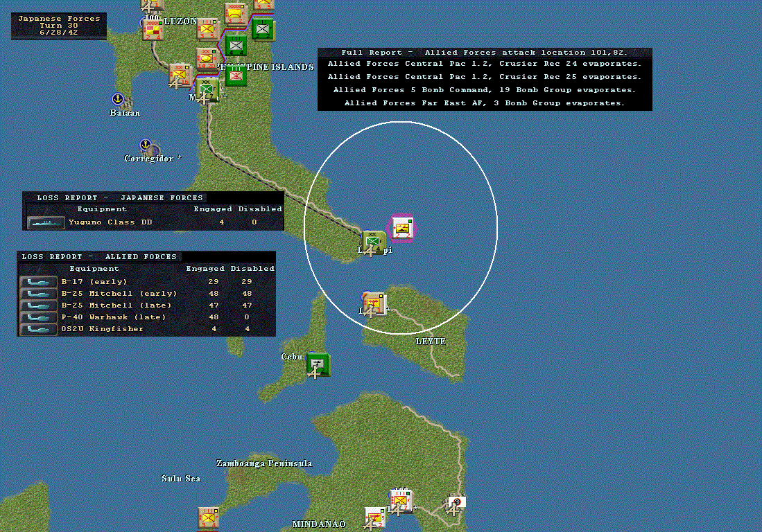Select the tan division marked 16 with airfield
This screenshot has height=532, width=762.
tap(180, 76)
